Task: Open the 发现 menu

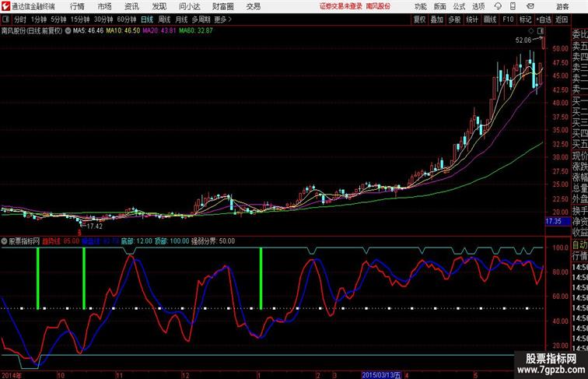Action: tap(159, 6)
